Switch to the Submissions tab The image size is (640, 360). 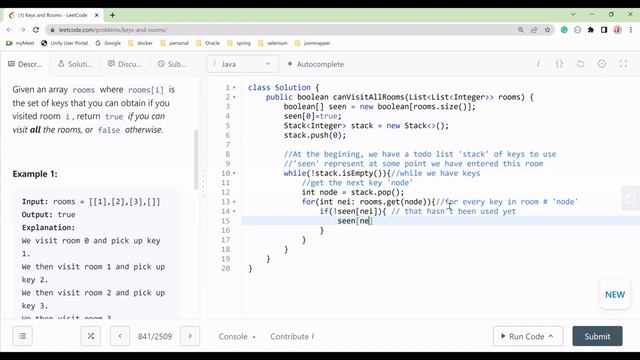tap(172, 64)
